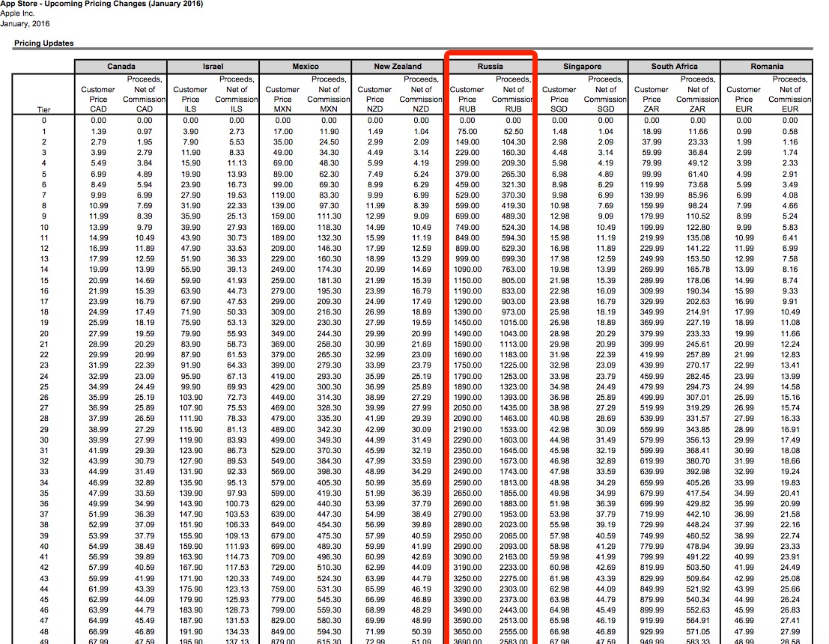Click the 'New Zealand' column group header

click(398, 67)
